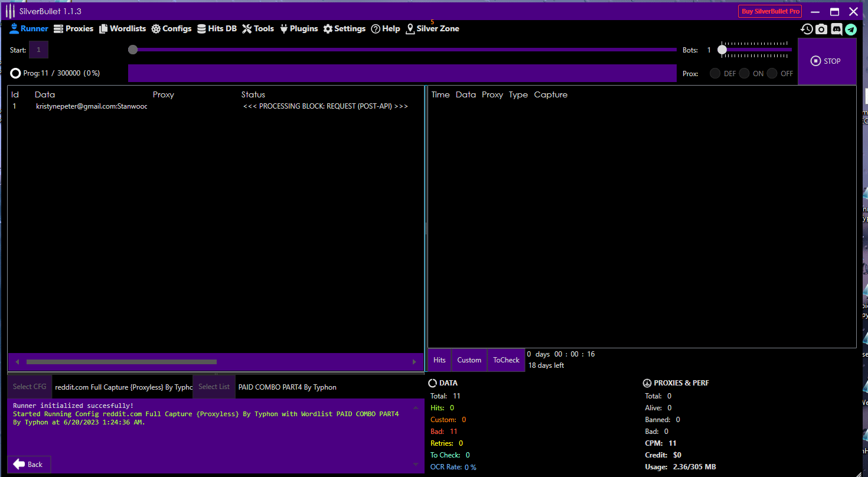
Task: Click the Bots count slider handle
Action: pyautogui.click(x=722, y=50)
